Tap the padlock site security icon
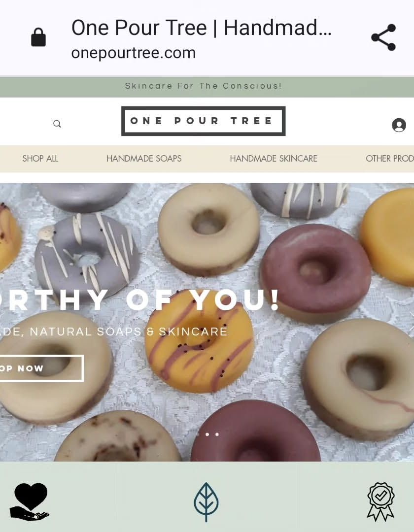 click(38, 37)
